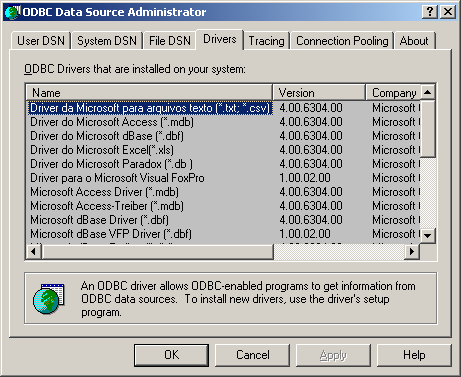461x377 pixels.
Task: Click the Cancel button
Action: (x=252, y=355)
